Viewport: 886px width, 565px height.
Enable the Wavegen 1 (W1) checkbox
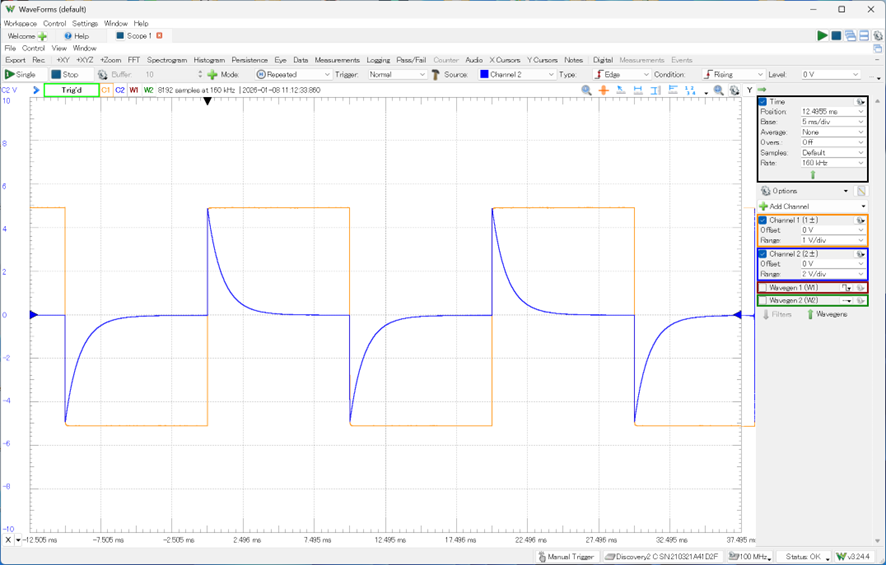[763, 288]
